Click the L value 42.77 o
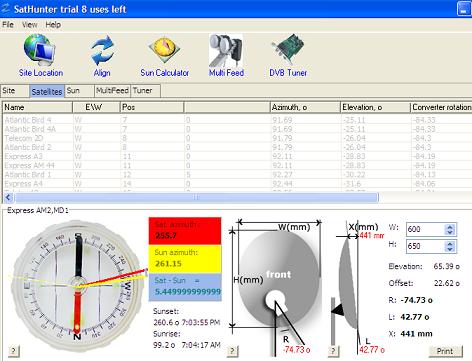Screen dimensions: 472x361 pos(415,317)
